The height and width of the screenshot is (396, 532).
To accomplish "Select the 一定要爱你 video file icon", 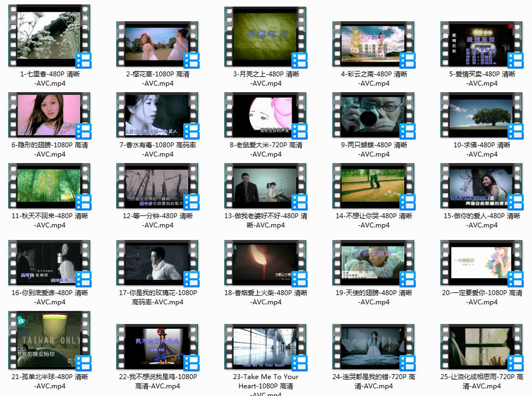I will click(481, 263).
